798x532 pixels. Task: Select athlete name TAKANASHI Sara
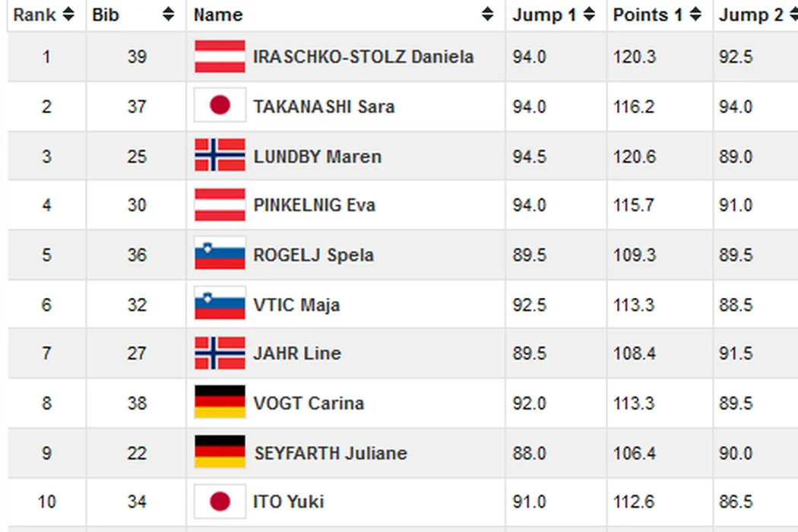click(324, 106)
